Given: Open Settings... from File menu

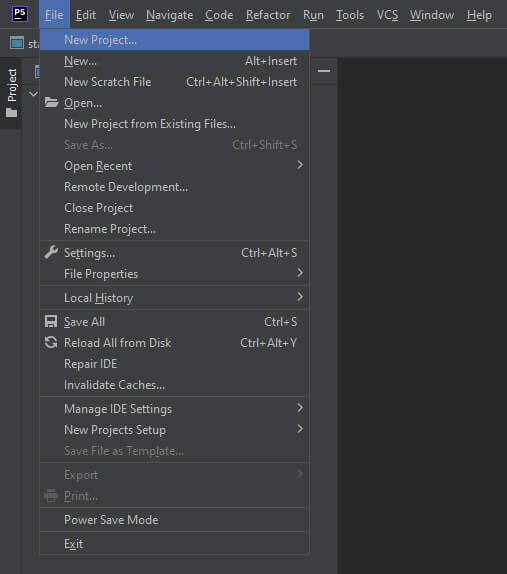Looking at the screenshot, I should click(174, 253).
